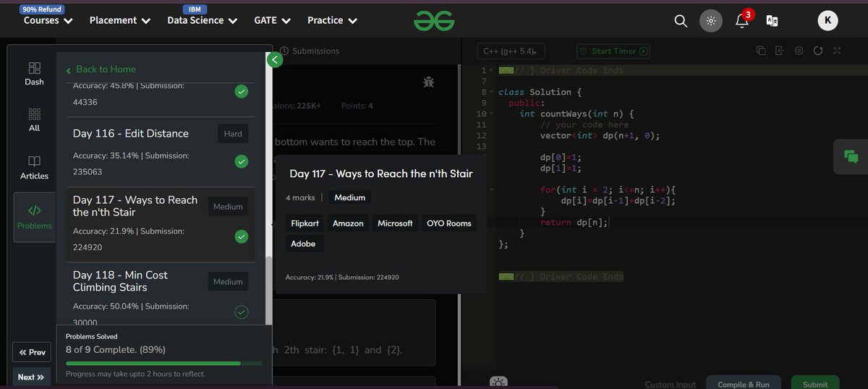Click the problem list scrollbar
This screenshot has width=868, height=389.
point(269,291)
